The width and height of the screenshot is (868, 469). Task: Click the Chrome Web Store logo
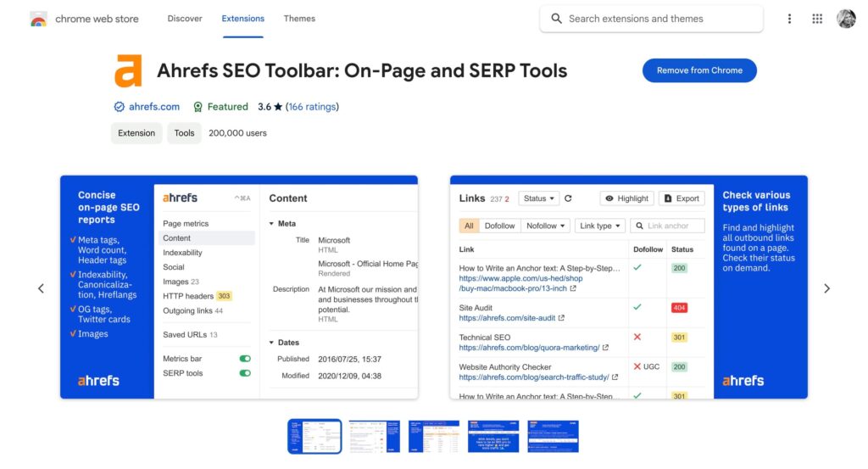(38, 20)
